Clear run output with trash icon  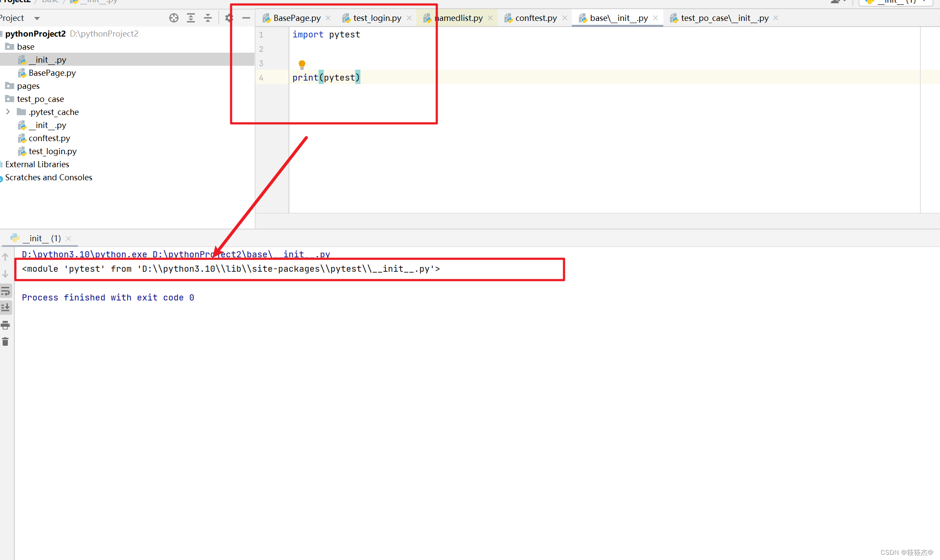(x=6, y=342)
